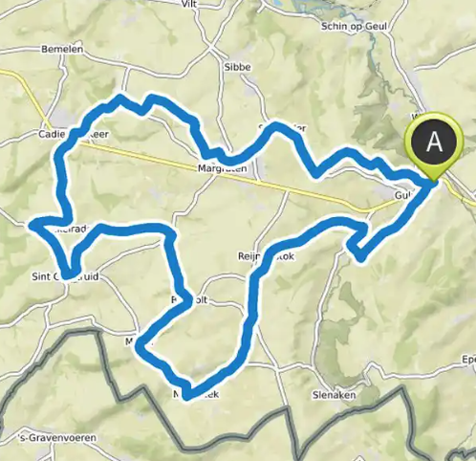This screenshot has height=461, width=476.
Task: Select the Sint Geertruid label
Action: pos(65,276)
